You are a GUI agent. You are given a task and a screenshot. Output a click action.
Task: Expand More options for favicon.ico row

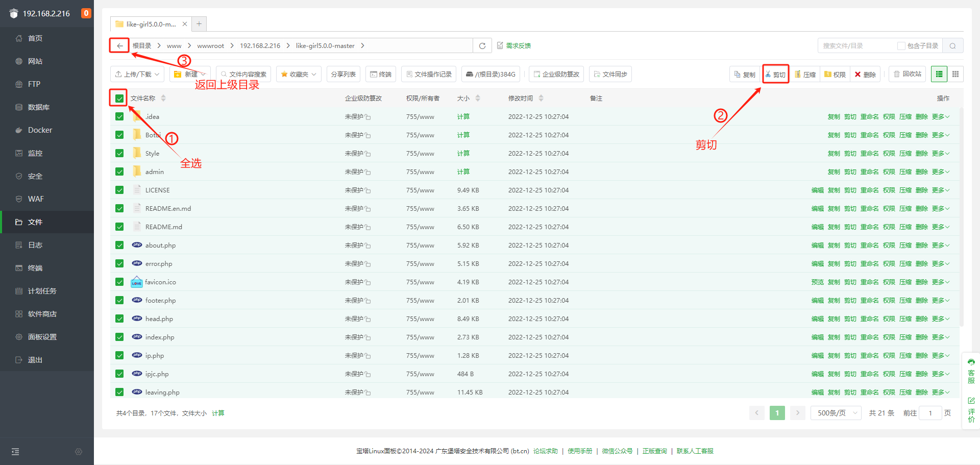pos(940,282)
